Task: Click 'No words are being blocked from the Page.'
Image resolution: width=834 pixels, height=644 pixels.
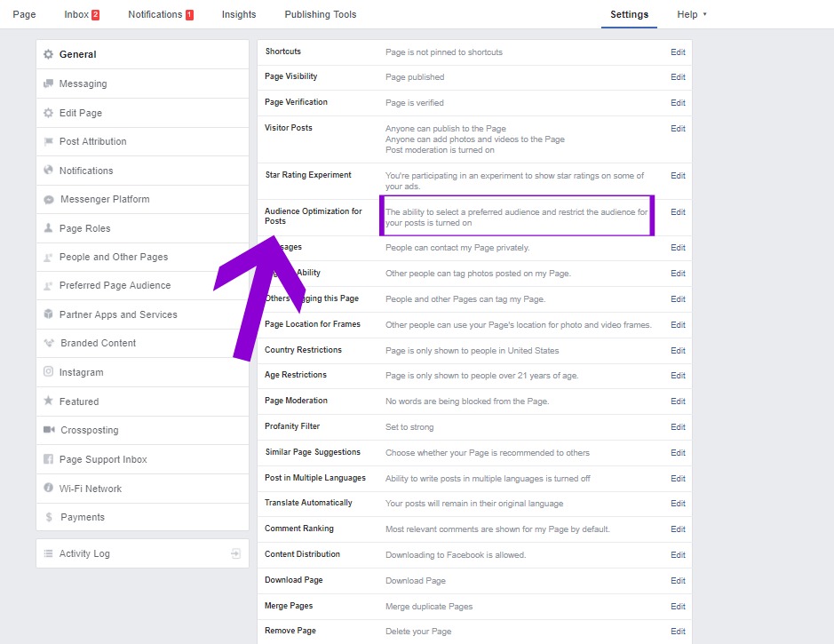Action: point(467,401)
